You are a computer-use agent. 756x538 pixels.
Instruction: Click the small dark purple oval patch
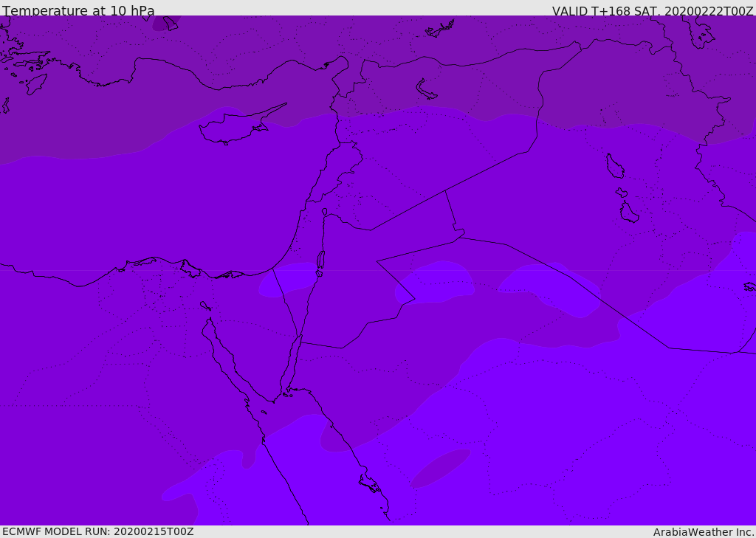tap(440, 468)
